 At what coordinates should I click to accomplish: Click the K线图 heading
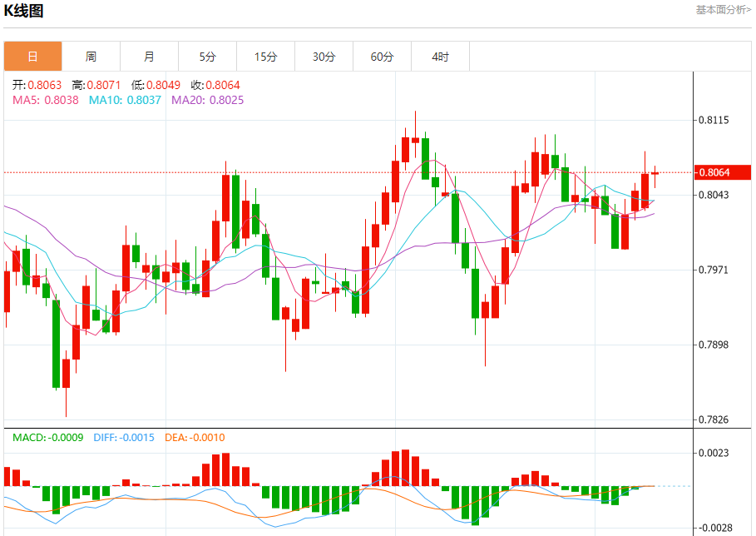23,11
